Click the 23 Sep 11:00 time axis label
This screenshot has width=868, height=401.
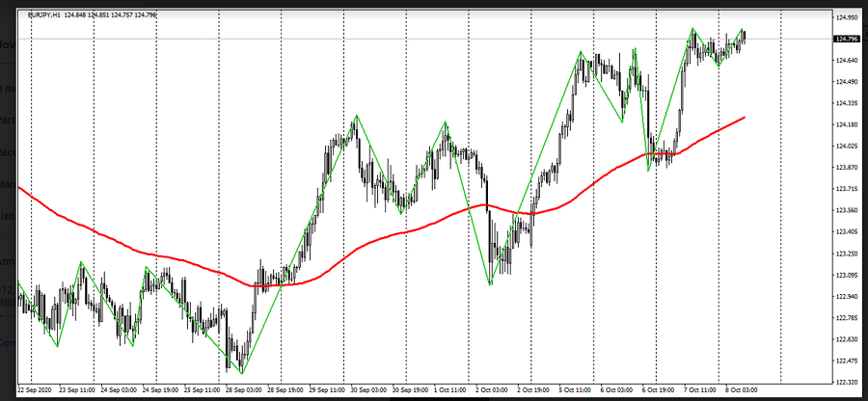(x=77, y=389)
